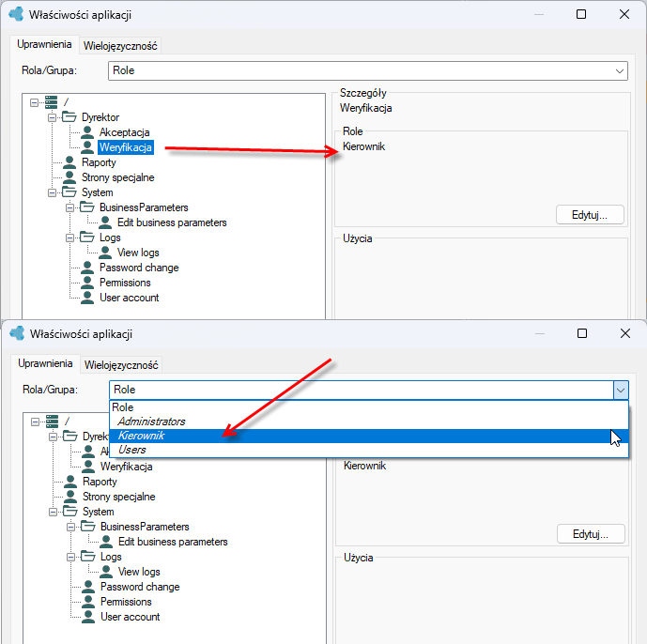Click the Weryfikacja user icon in upper window
Image resolution: width=647 pixels, height=644 pixels.
click(87, 147)
